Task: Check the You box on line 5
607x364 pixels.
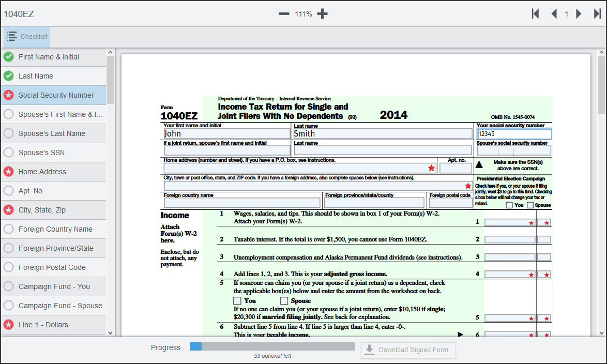Action: (237, 300)
